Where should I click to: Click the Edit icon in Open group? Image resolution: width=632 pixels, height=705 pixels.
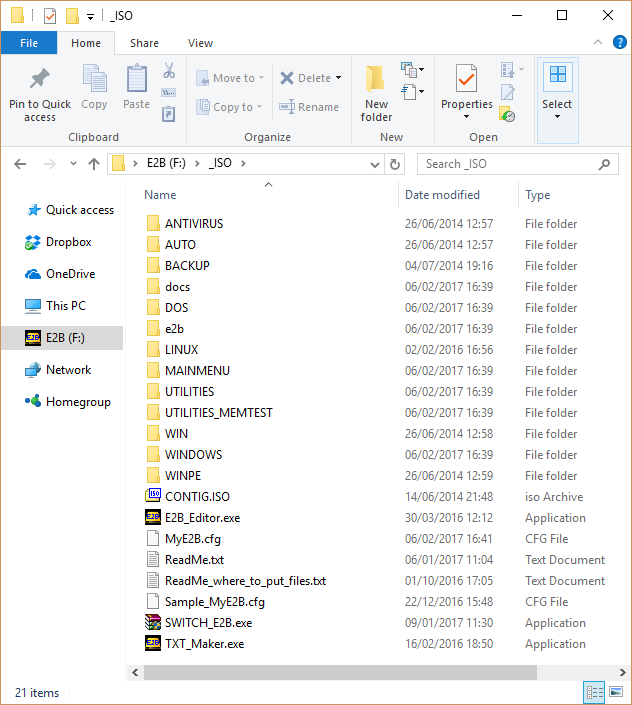508,92
